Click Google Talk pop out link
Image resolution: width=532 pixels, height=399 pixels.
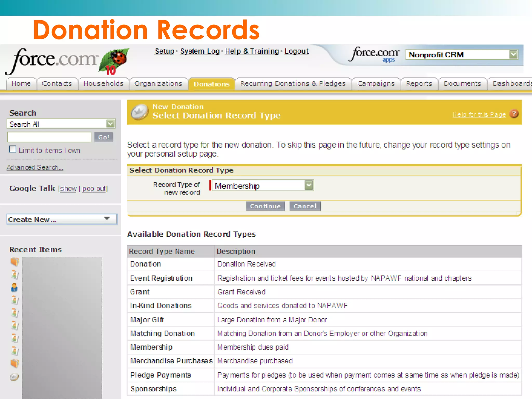(94, 188)
